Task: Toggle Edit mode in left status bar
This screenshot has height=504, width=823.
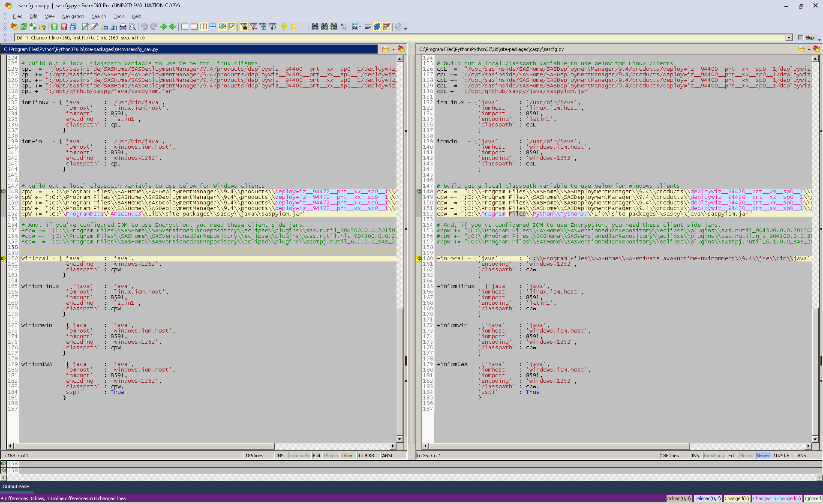Action: tap(317, 456)
